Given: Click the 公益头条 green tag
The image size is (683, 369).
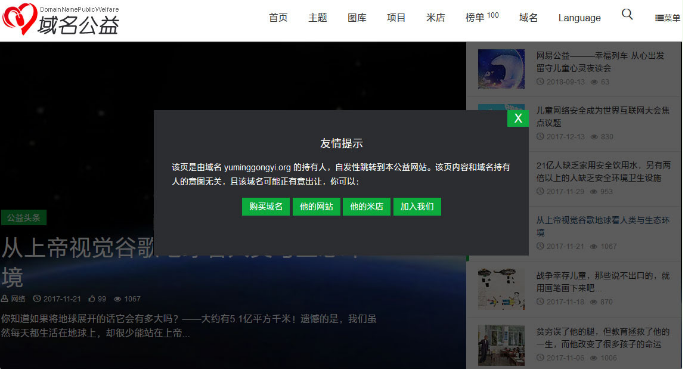Looking at the screenshot, I should tap(24, 218).
